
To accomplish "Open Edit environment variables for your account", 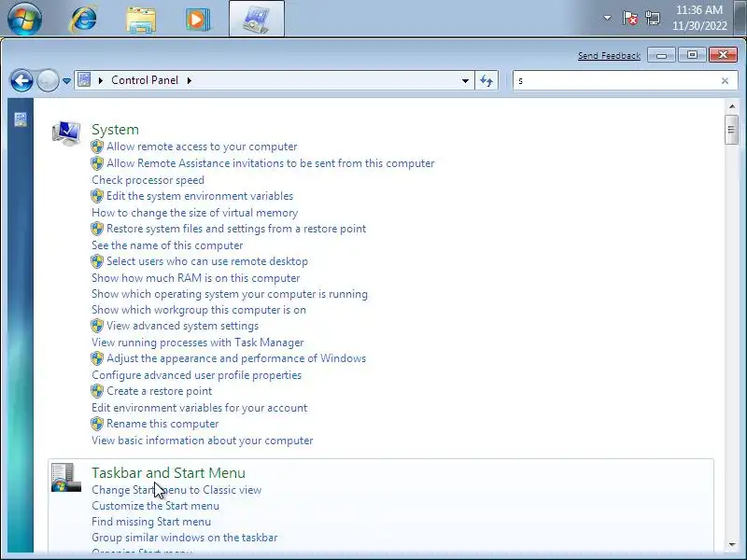I will 199,408.
